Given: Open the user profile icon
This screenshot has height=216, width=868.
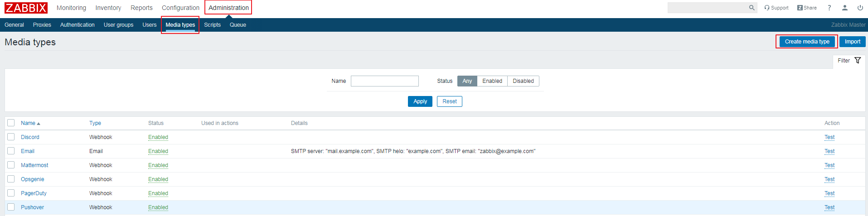Looking at the screenshot, I should tap(845, 8).
